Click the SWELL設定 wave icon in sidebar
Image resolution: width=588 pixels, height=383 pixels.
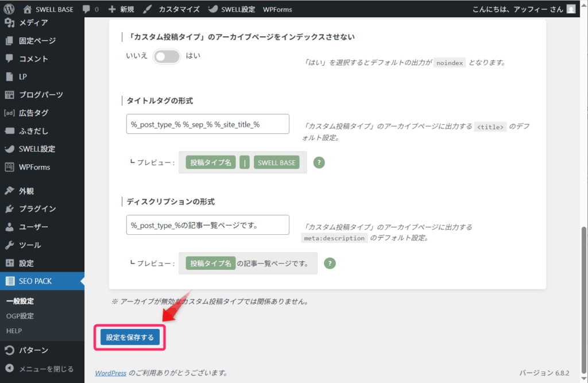10,149
